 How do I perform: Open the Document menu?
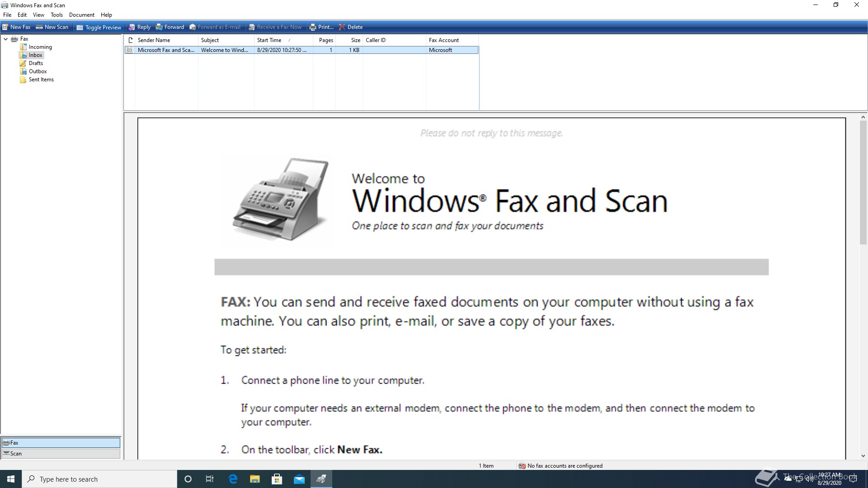pos(81,15)
